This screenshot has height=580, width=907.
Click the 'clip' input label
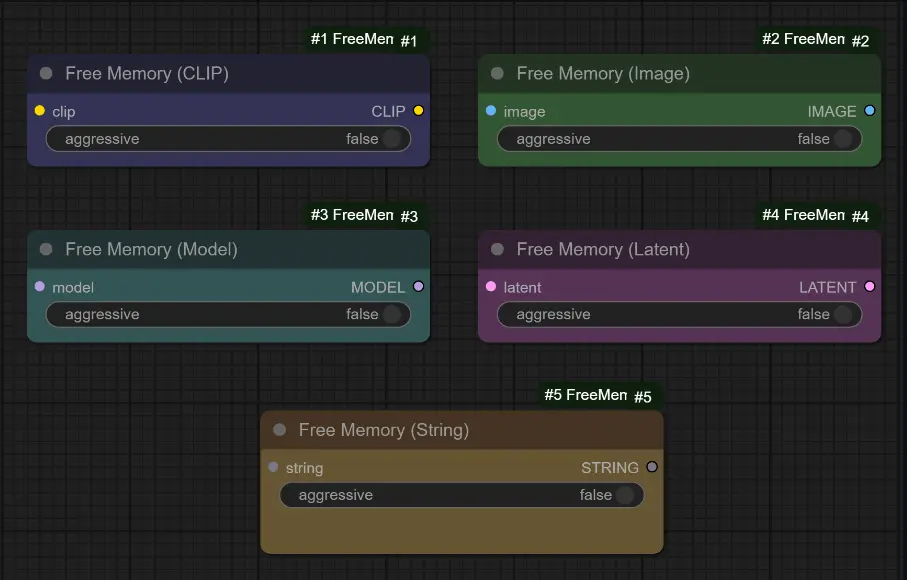tap(64, 112)
